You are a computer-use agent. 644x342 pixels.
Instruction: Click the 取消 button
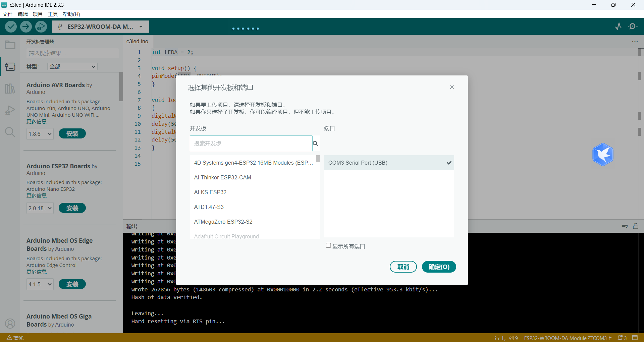point(403,267)
